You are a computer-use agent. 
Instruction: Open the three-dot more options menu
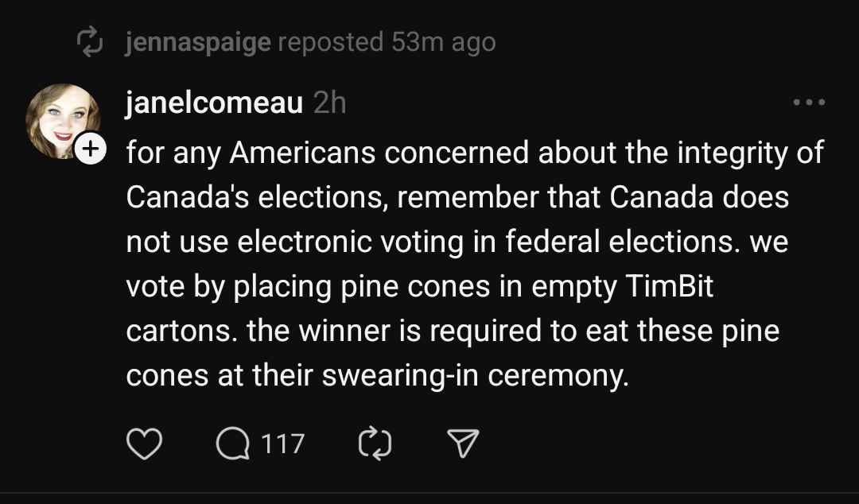pos(809,103)
